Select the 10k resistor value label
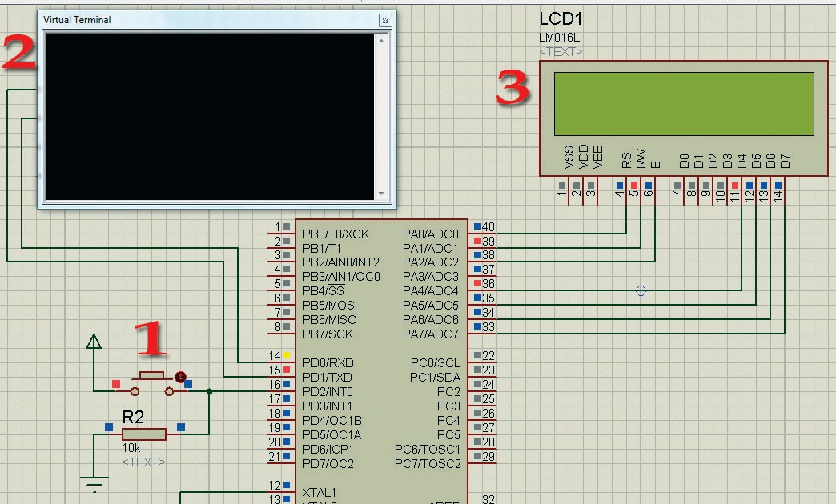 (x=131, y=448)
